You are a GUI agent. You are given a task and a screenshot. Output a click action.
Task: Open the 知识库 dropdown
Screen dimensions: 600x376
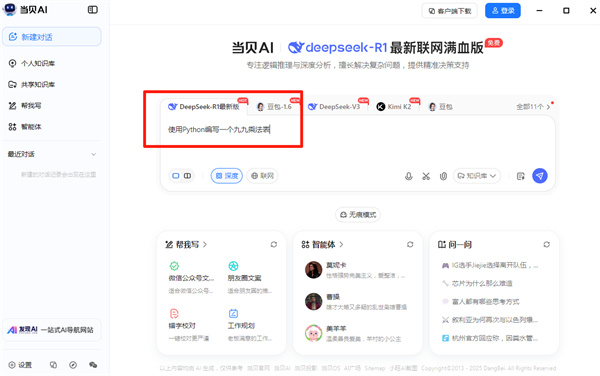[477, 176]
